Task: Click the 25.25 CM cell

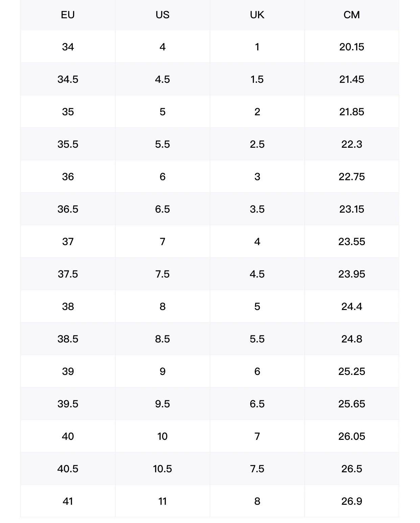Action: point(352,371)
